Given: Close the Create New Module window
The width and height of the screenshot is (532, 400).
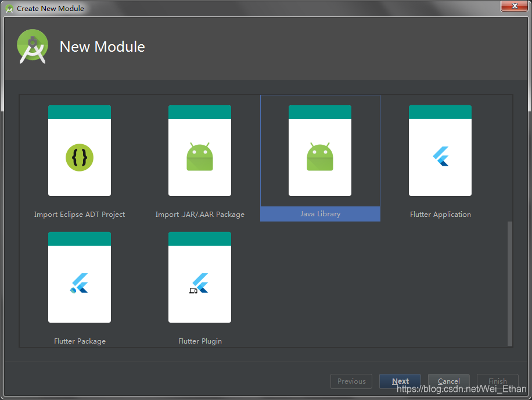Looking at the screenshot, I should [x=514, y=6].
